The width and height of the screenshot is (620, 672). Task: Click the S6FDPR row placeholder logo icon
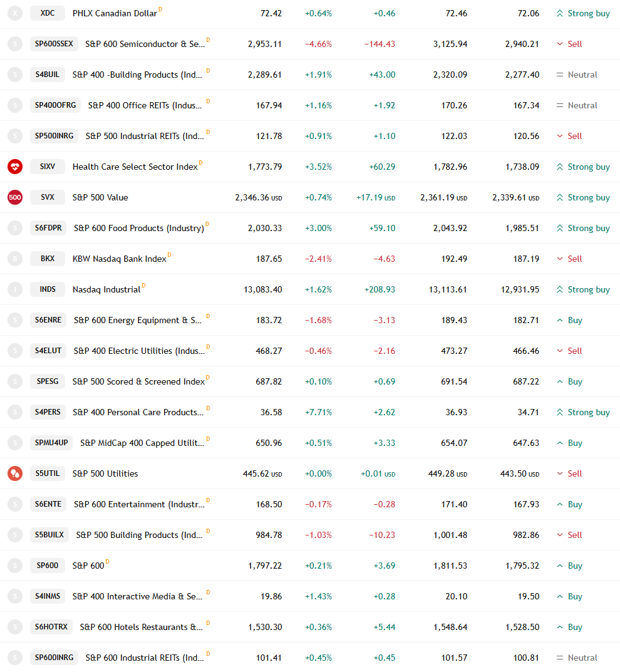tap(15, 228)
